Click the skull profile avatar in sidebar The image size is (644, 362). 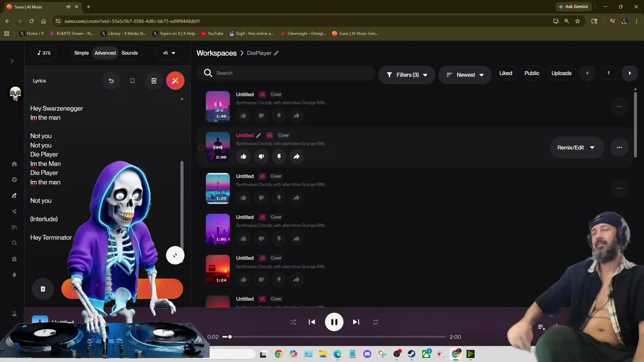15,94
